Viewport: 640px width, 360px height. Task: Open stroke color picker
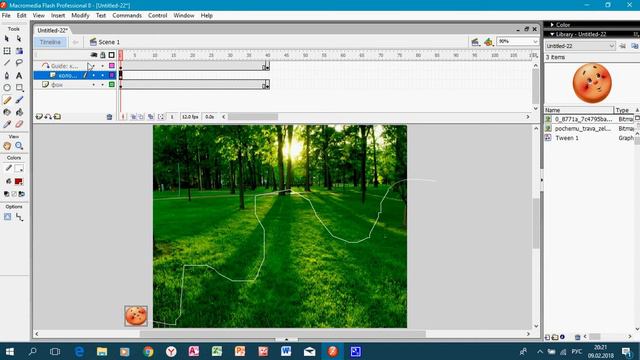point(19,168)
